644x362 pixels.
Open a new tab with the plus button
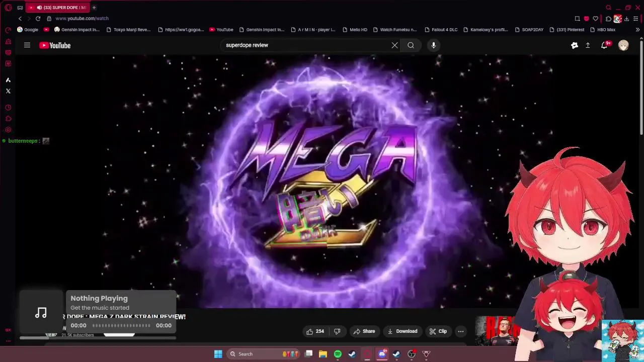94,8
